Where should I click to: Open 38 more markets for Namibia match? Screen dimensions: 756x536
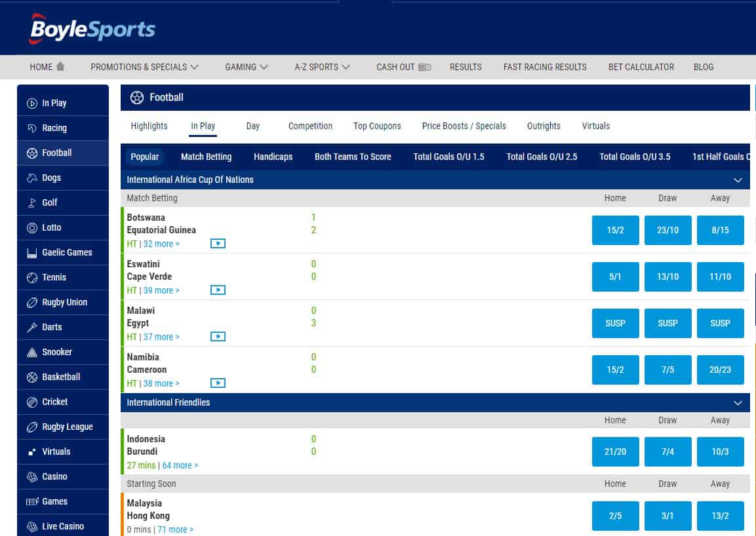161,383
